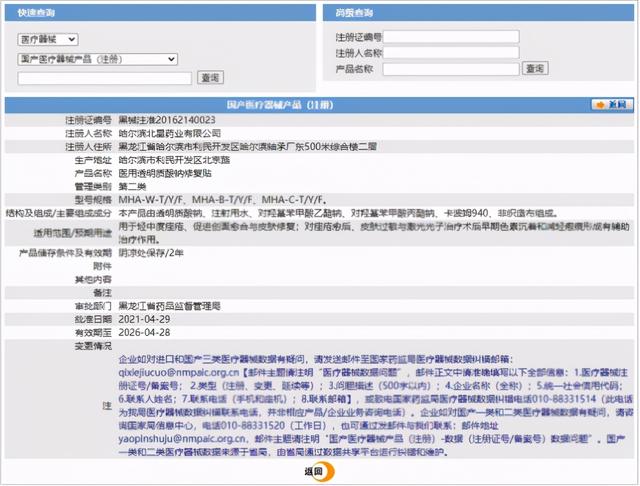Viewport: 640px width, 486px height.
Task: Open the 医疗器械 category dropdown
Action: pos(47,39)
